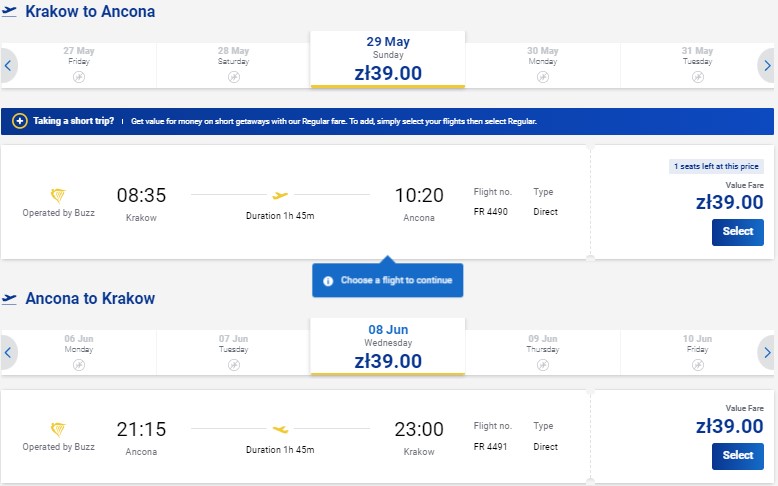Select the FR 4490 Krakow to Ancona flight
The image size is (778, 486).
737,232
